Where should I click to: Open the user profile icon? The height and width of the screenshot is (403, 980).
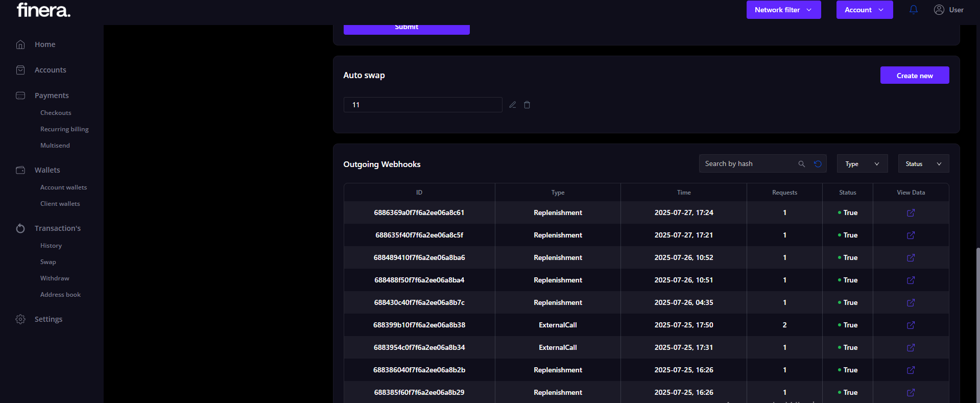939,10
